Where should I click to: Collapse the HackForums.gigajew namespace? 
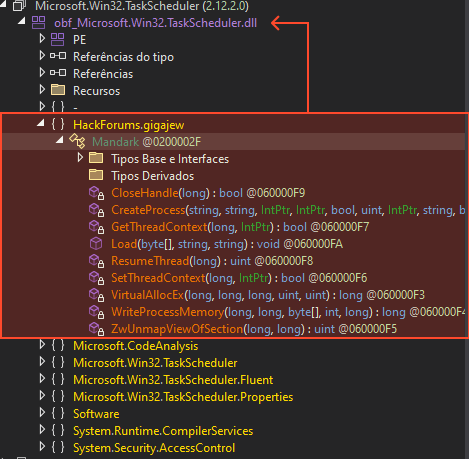(41, 123)
